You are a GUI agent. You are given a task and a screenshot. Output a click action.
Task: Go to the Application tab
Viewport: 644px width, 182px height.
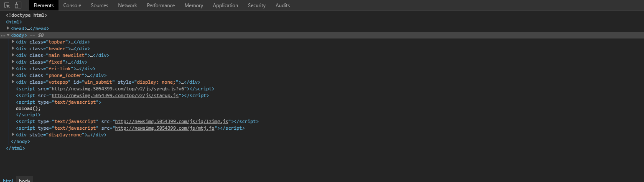225,5
